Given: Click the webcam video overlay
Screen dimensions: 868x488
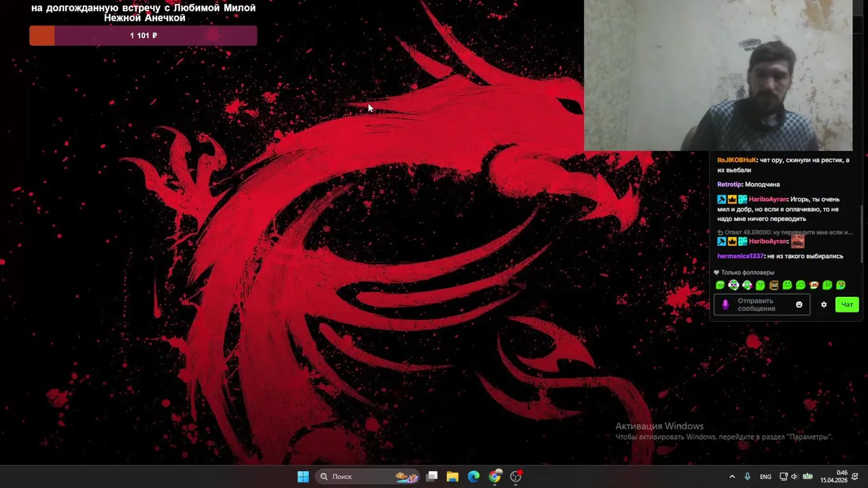Looking at the screenshot, I should click(718, 75).
